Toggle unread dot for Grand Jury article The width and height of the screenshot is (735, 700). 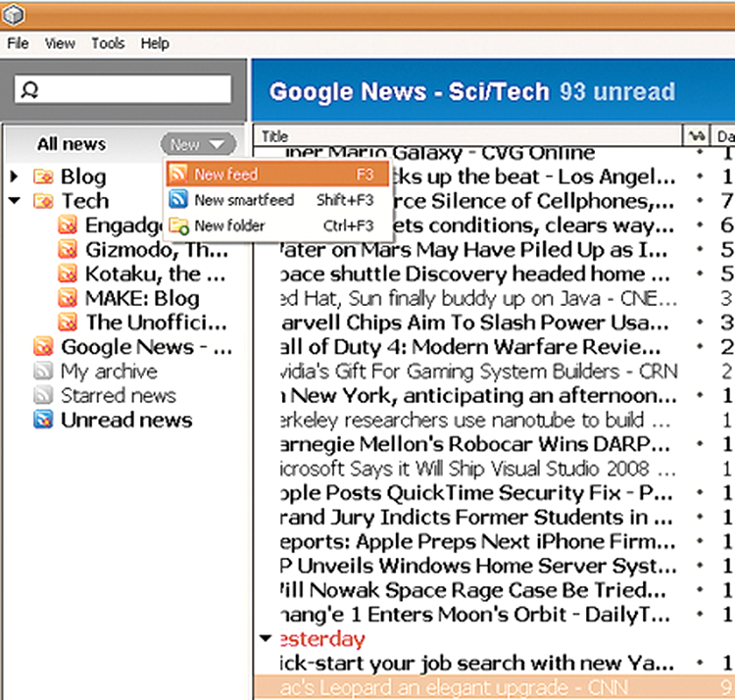point(700,517)
